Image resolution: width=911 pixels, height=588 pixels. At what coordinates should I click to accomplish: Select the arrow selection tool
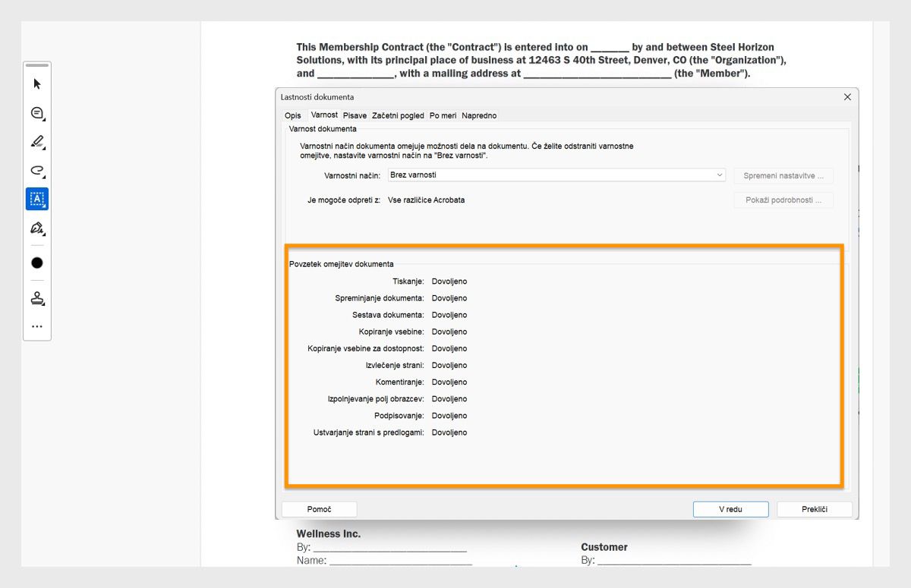[x=37, y=84]
